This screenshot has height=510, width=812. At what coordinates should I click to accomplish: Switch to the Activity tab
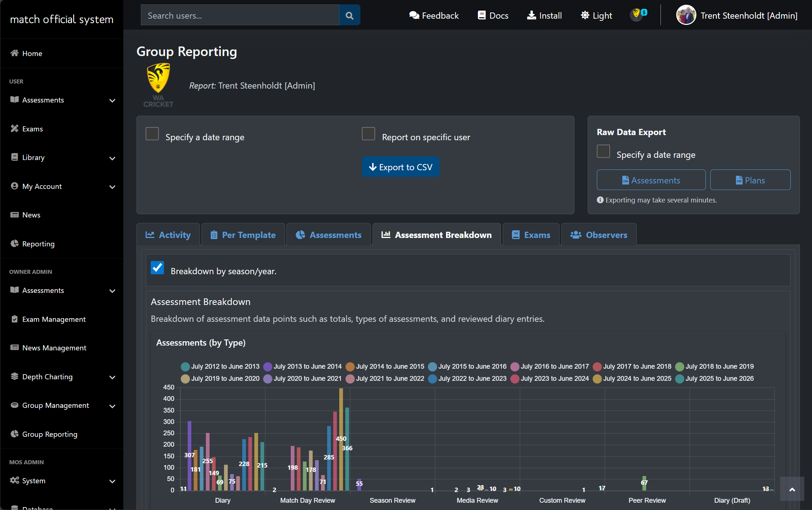(168, 235)
